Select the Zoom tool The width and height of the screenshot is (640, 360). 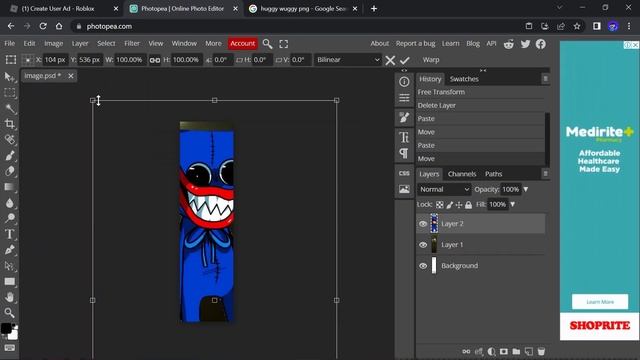tap(9, 313)
